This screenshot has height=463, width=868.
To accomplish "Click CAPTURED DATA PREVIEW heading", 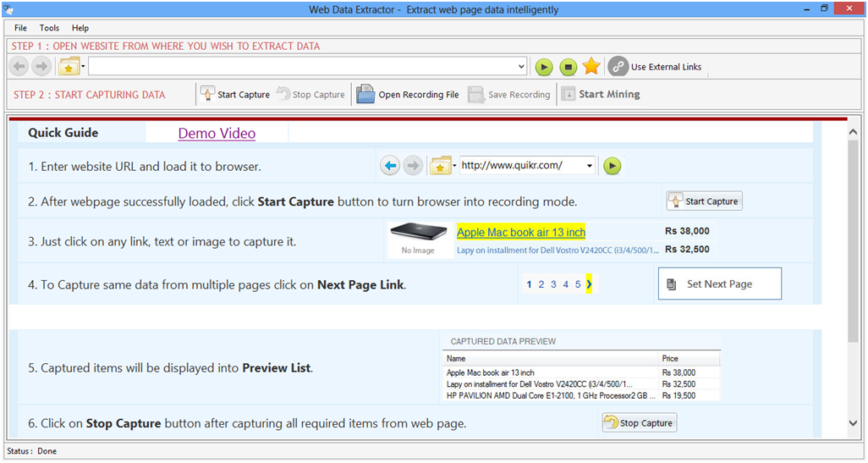I will [503, 341].
